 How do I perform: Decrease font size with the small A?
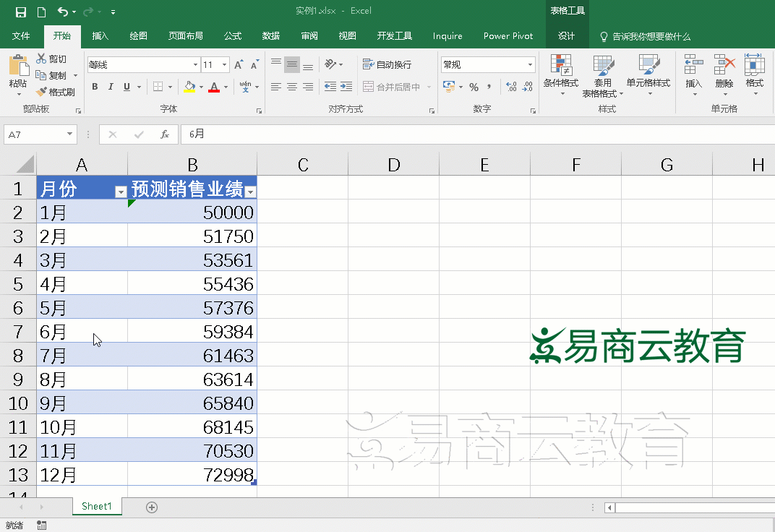point(254,65)
